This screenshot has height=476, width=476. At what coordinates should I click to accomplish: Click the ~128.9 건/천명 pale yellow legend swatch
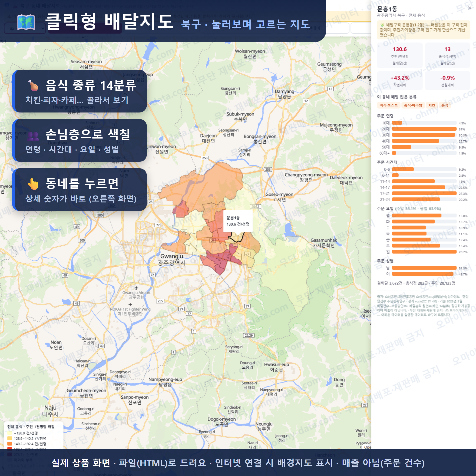(10, 433)
